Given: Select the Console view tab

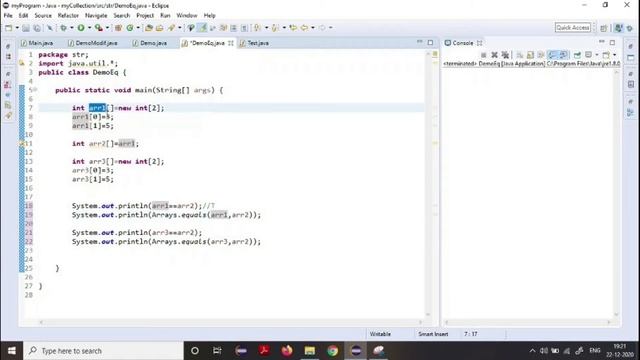Looking at the screenshot, I should [x=463, y=43].
